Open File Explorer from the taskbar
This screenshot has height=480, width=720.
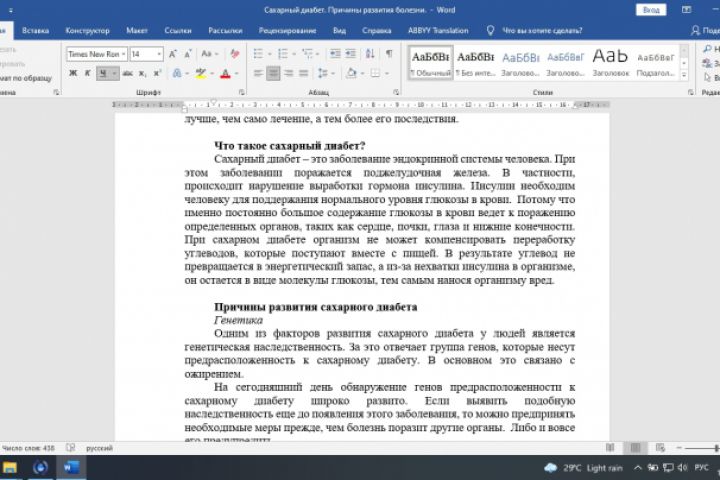10,468
